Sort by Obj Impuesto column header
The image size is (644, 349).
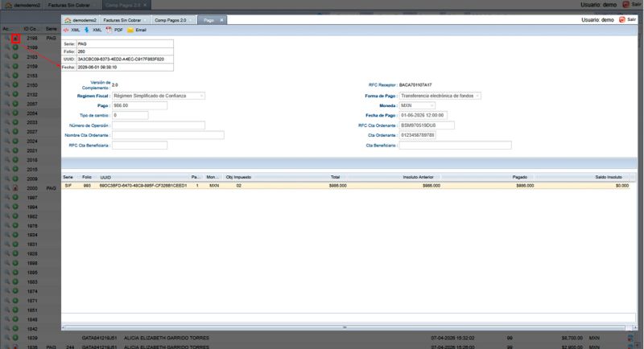[x=238, y=177]
